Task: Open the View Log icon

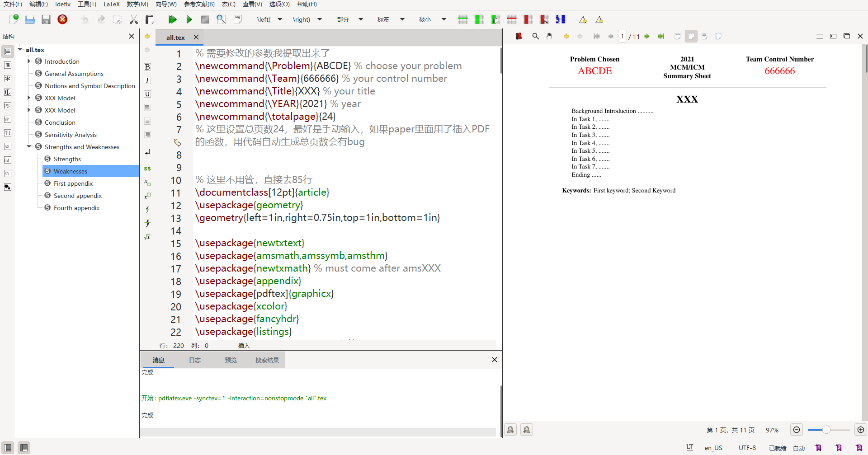Action: [x=238, y=19]
